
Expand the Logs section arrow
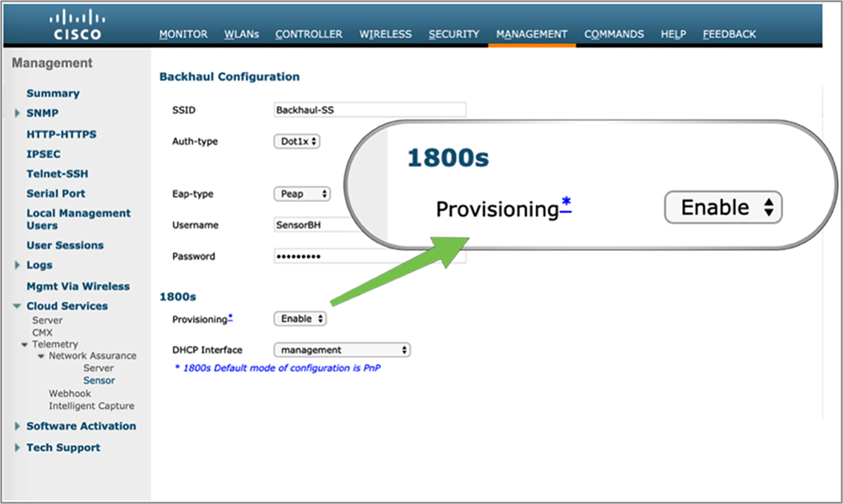(x=17, y=265)
